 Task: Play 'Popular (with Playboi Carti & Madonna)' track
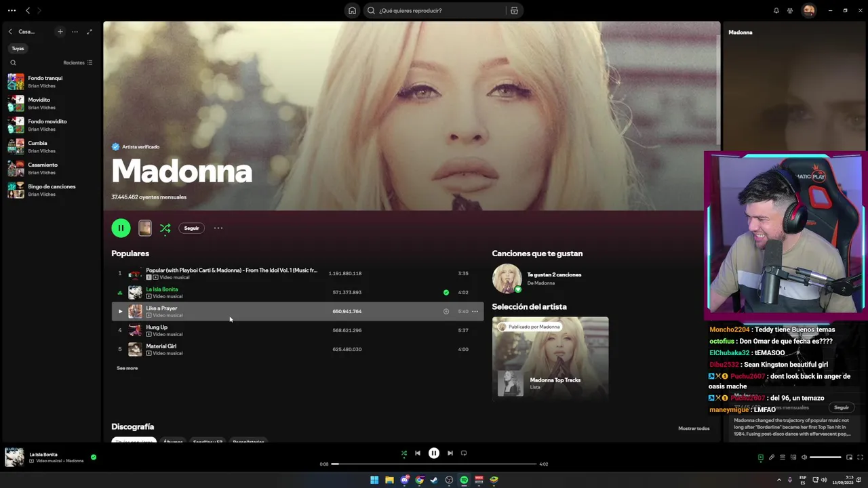pyautogui.click(x=297, y=273)
